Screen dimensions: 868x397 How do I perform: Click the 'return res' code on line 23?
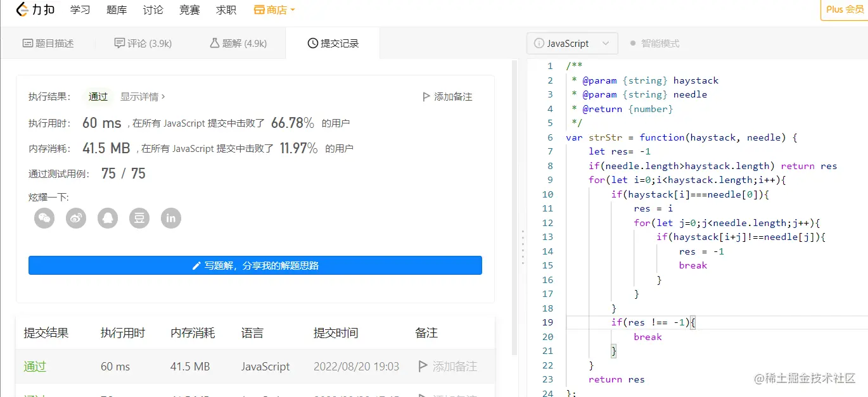616,379
